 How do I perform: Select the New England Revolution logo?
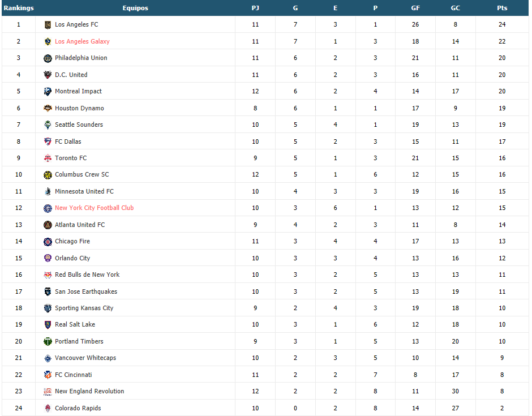[48, 392]
